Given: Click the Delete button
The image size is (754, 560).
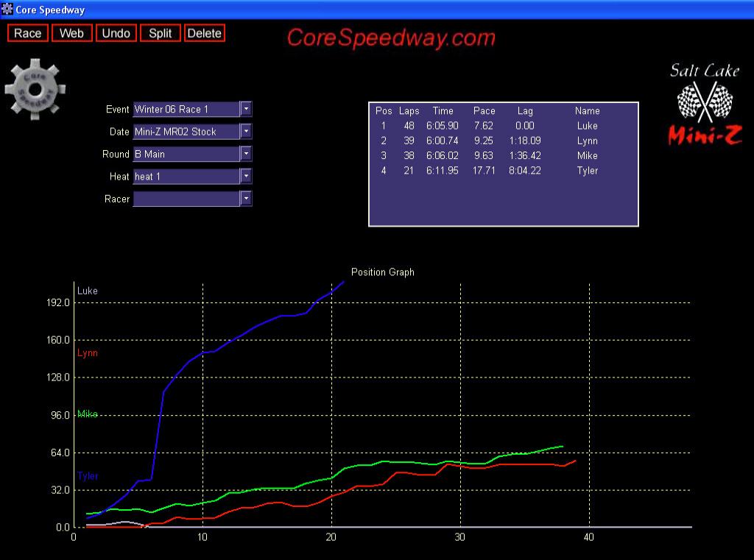Looking at the screenshot, I should pyautogui.click(x=205, y=33).
